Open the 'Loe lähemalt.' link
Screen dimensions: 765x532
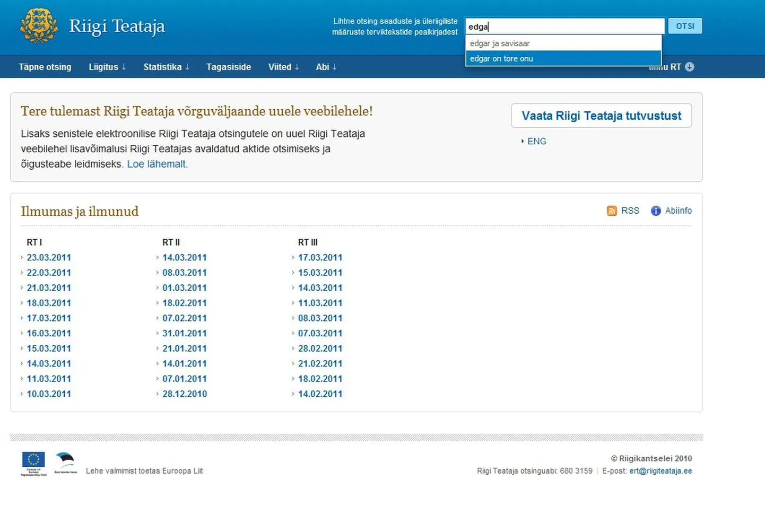(x=157, y=164)
